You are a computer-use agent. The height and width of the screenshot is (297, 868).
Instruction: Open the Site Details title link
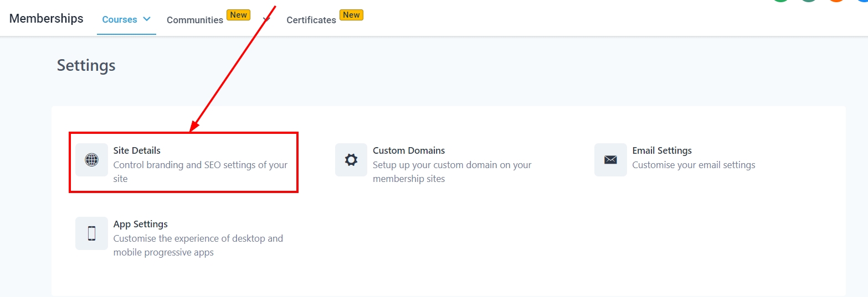(x=137, y=150)
